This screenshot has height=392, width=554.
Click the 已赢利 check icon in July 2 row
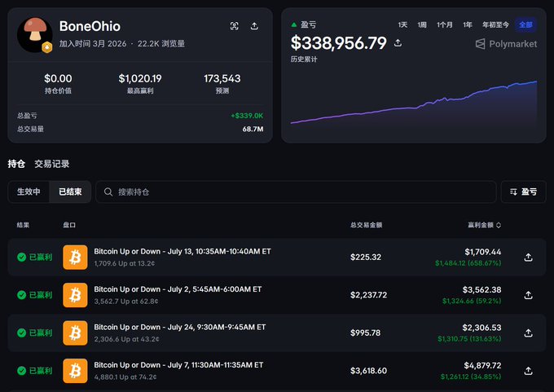(21, 295)
